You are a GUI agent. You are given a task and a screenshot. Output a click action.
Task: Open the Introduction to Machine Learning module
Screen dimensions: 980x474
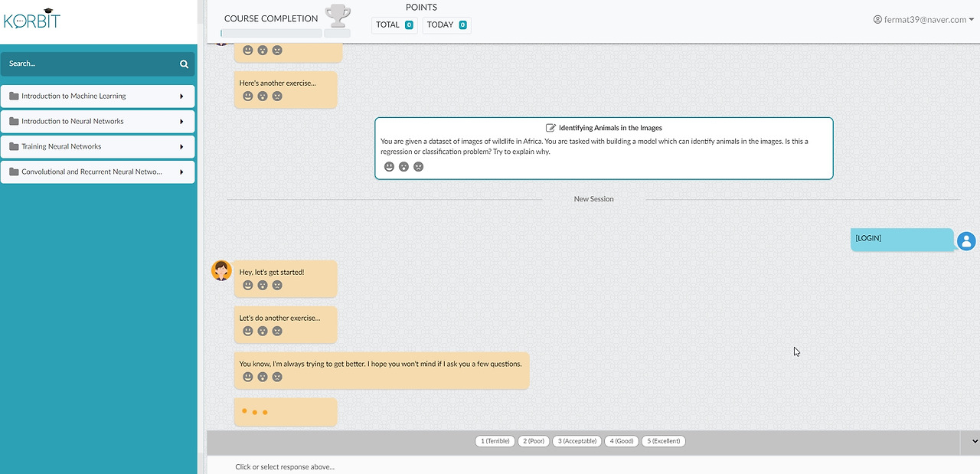click(x=97, y=96)
